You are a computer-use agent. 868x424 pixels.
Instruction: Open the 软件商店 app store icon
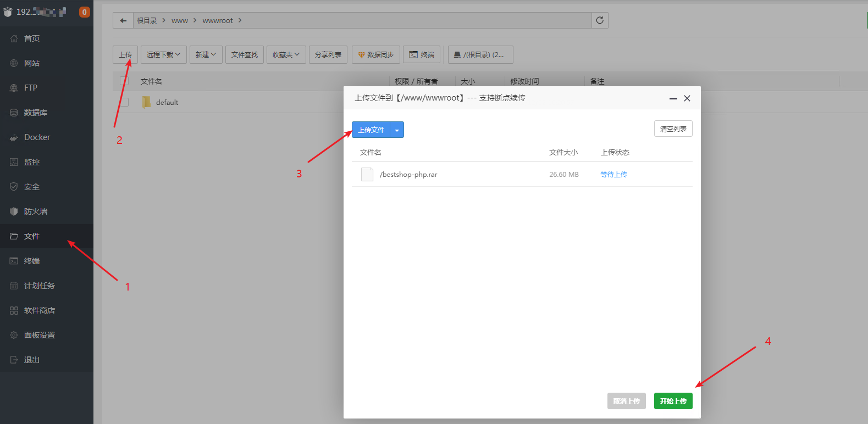(14, 310)
